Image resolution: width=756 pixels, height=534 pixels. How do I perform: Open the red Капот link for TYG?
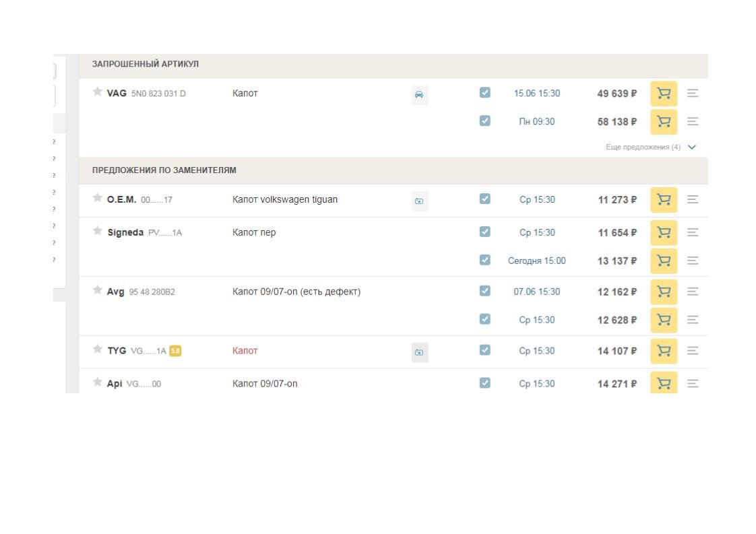click(x=245, y=351)
